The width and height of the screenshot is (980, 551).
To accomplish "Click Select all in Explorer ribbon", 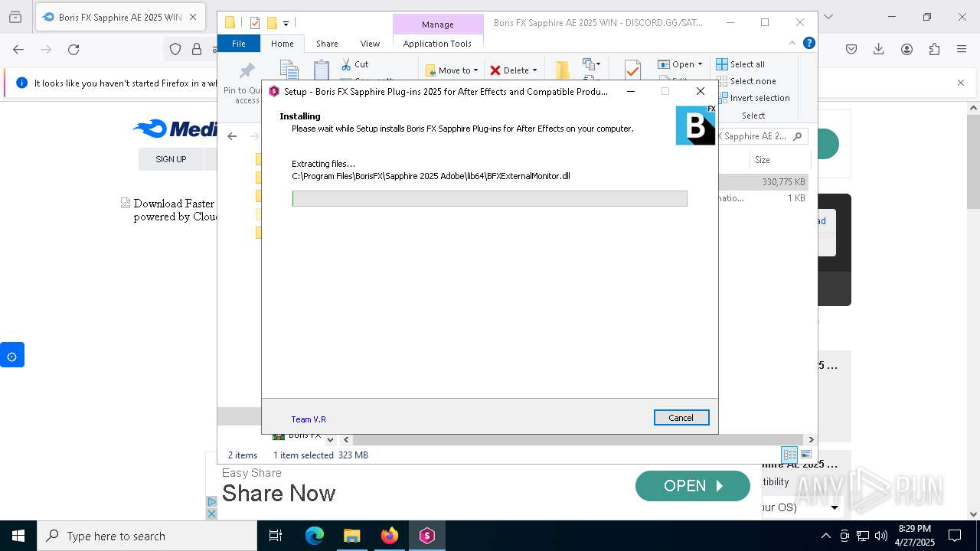I will tap(740, 64).
